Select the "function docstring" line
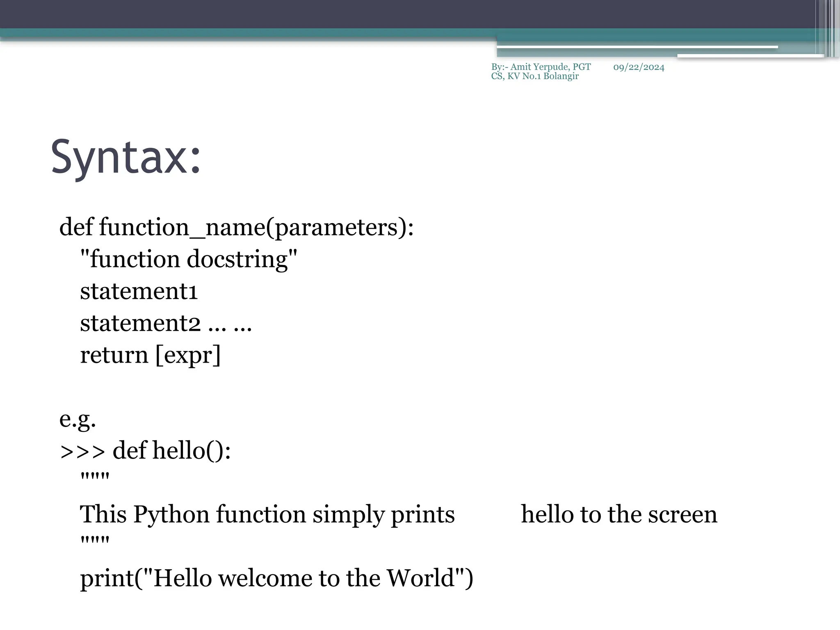 click(188, 259)
